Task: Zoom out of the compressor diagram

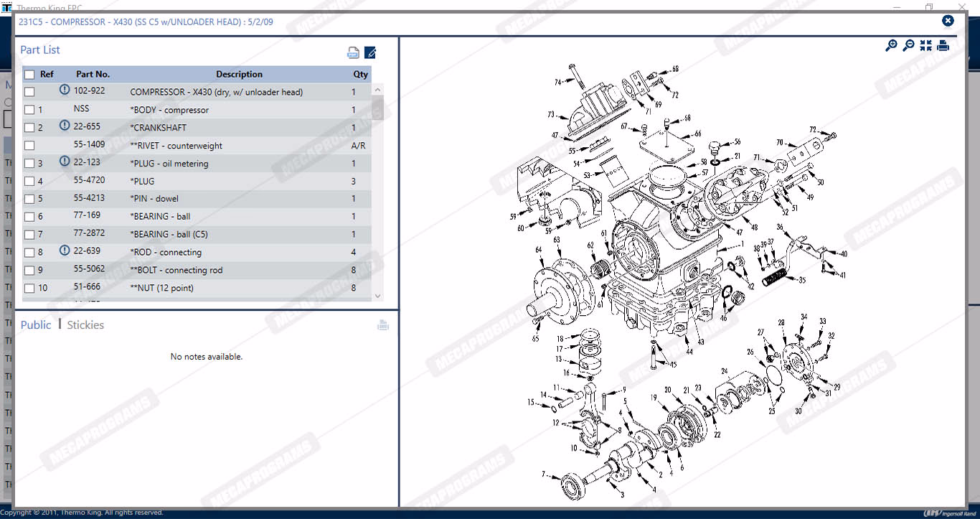Action: [x=908, y=45]
